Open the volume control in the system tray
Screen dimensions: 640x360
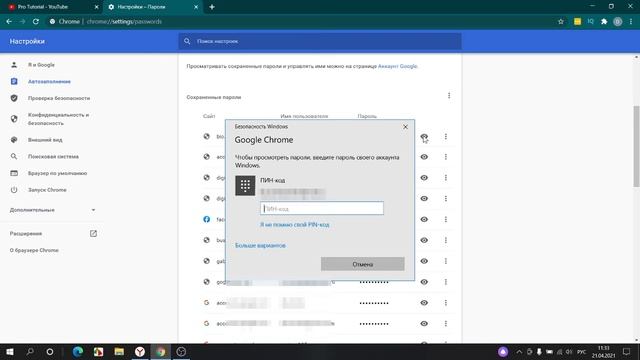(x=569, y=351)
